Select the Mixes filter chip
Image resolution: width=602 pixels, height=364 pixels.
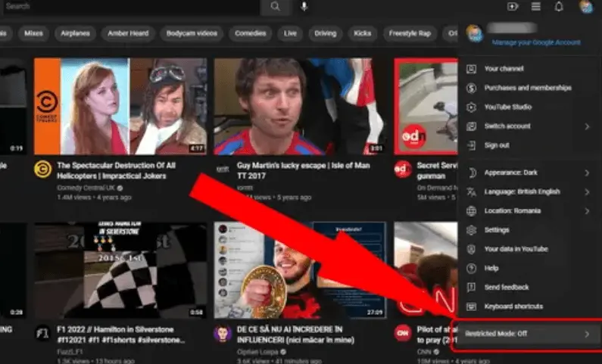[x=33, y=33]
